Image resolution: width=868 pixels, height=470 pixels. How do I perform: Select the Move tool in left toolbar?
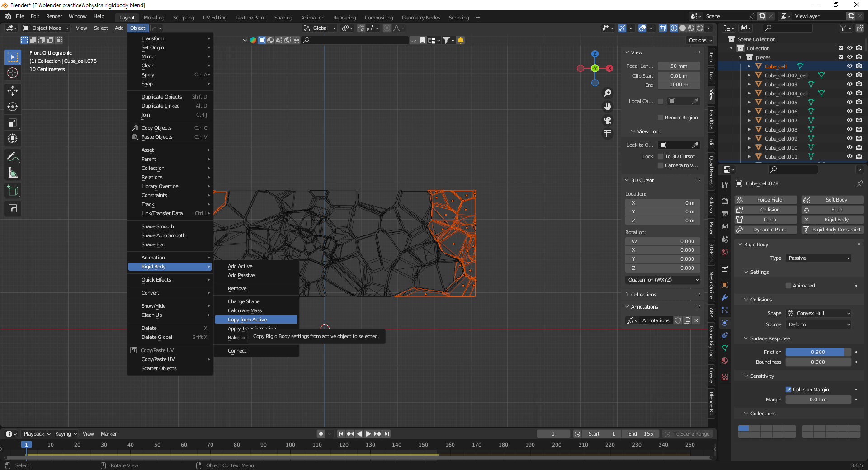pos(13,91)
